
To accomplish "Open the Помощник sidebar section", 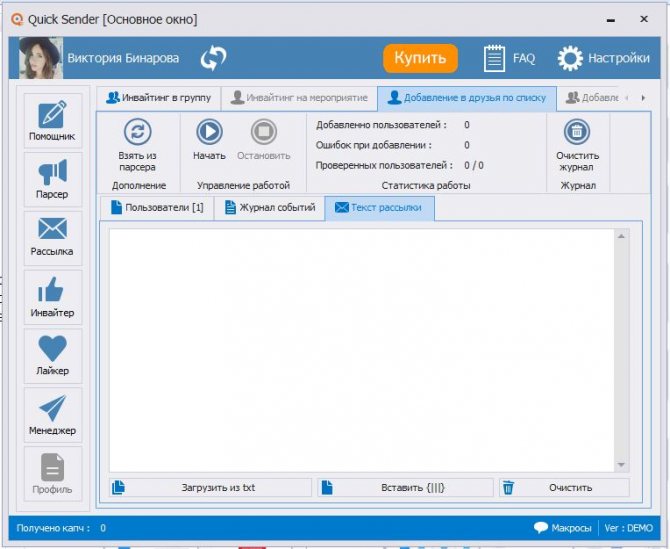I will coord(53,121).
